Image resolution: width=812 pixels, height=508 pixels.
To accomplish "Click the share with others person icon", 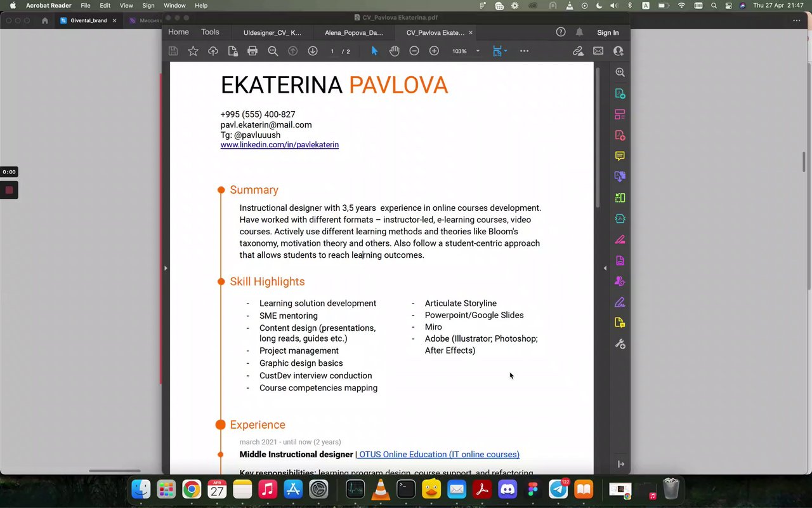I will [x=618, y=51].
